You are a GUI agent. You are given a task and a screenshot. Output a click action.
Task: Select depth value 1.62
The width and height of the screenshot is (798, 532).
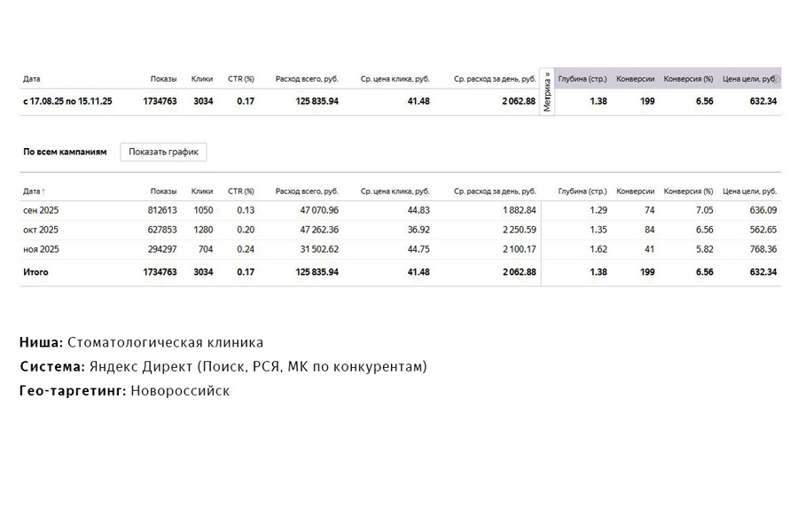598,249
